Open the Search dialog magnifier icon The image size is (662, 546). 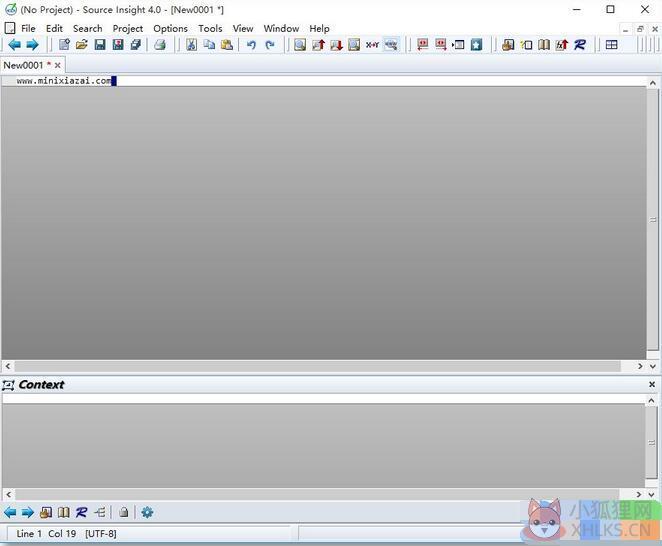pos(300,44)
